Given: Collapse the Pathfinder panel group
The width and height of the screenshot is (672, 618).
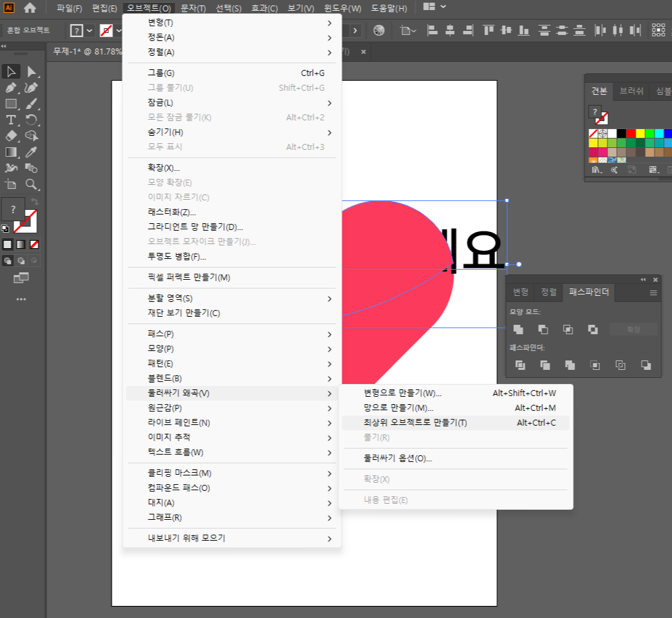Looking at the screenshot, I should pyautogui.click(x=643, y=280).
